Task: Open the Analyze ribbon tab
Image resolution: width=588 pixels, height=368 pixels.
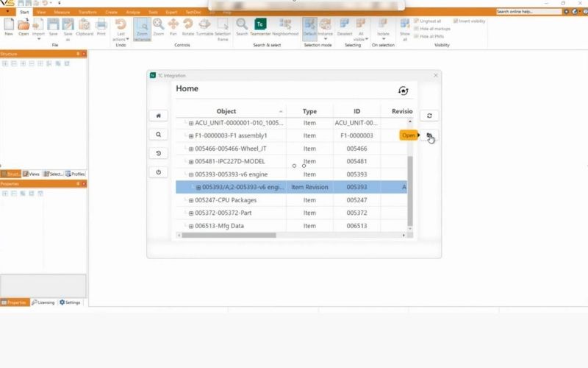Action: pos(133,12)
